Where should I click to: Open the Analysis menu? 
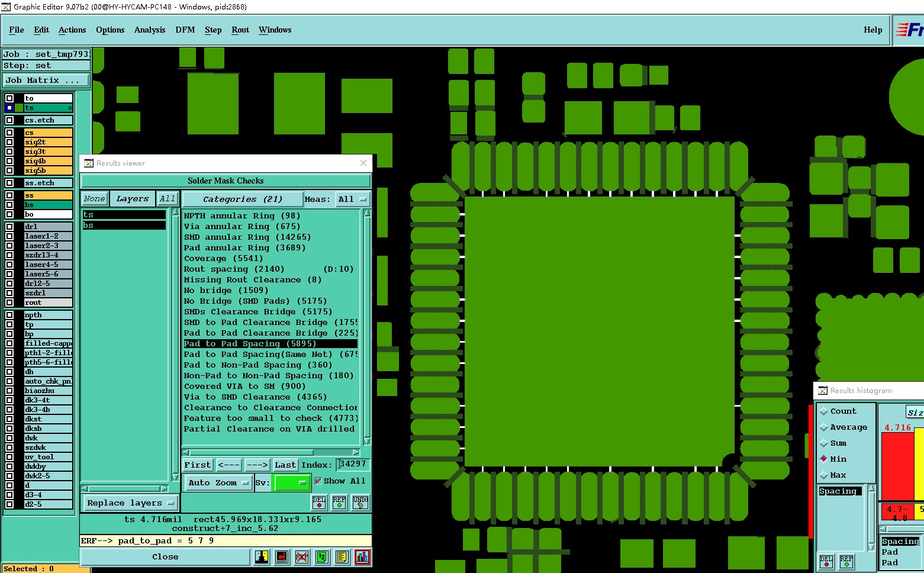pos(150,30)
